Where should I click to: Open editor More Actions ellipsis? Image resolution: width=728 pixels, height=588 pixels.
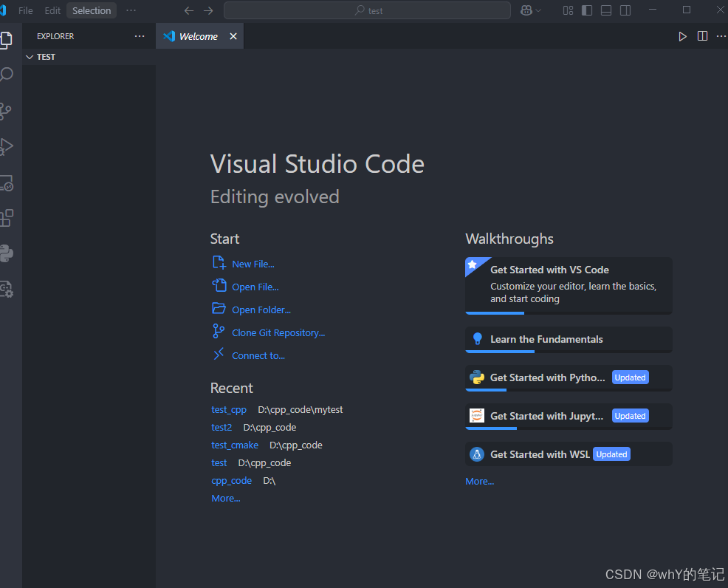[x=721, y=36]
